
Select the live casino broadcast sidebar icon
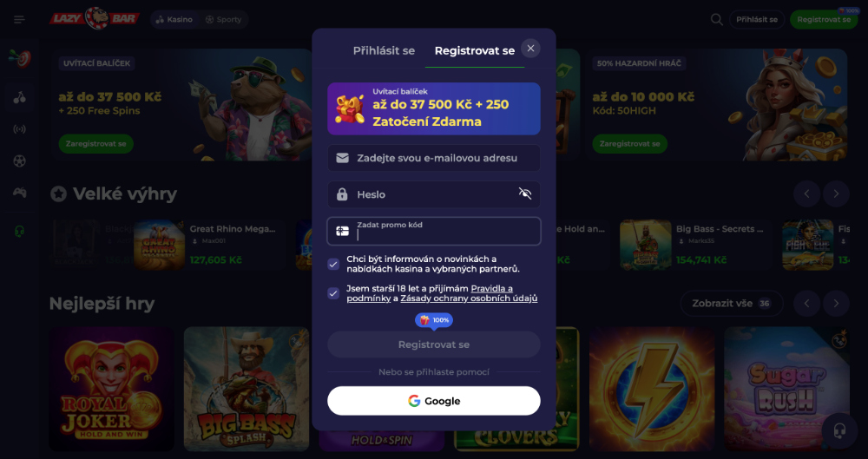point(19,129)
